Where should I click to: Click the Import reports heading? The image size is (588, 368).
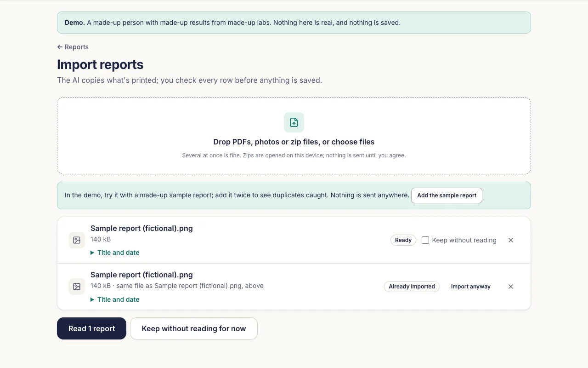(100, 64)
